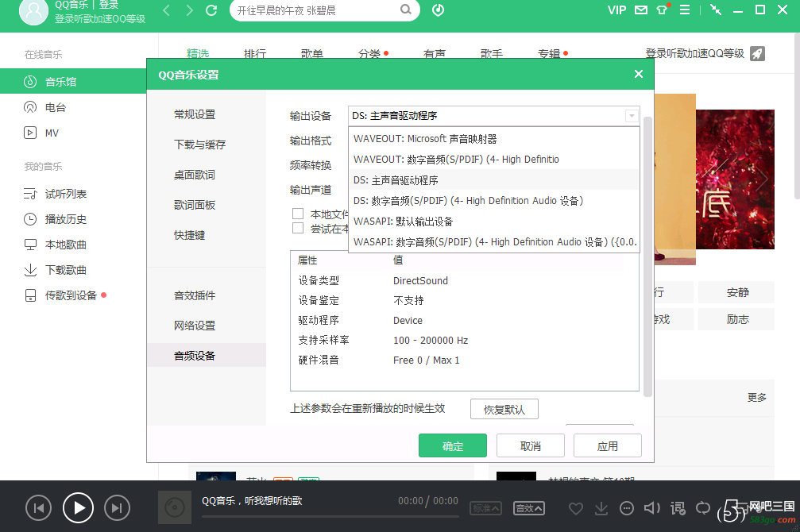
Task: Change the loop playback mode icon
Action: 703,508
